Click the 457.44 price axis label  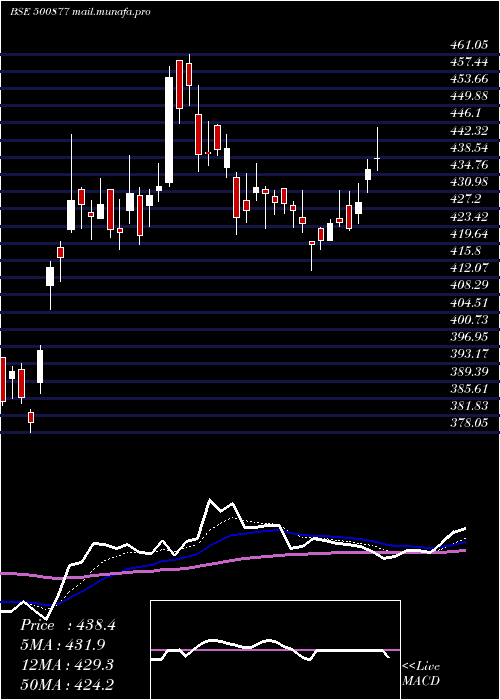pyautogui.click(x=469, y=62)
